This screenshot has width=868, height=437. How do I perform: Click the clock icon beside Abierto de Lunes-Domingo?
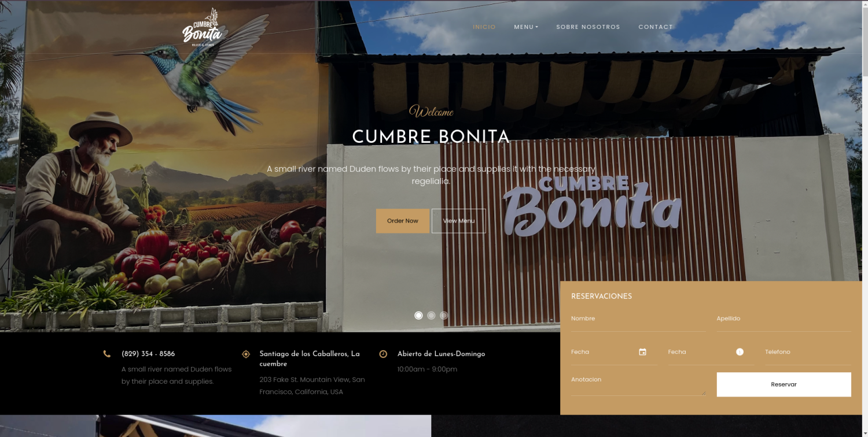click(x=383, y=354)
